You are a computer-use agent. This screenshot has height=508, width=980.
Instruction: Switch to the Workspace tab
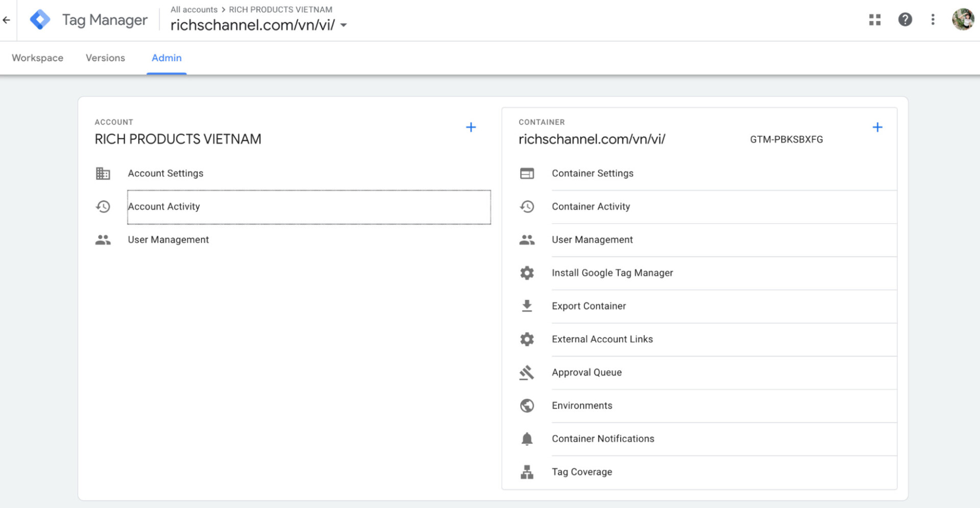[x=37, y=58]
